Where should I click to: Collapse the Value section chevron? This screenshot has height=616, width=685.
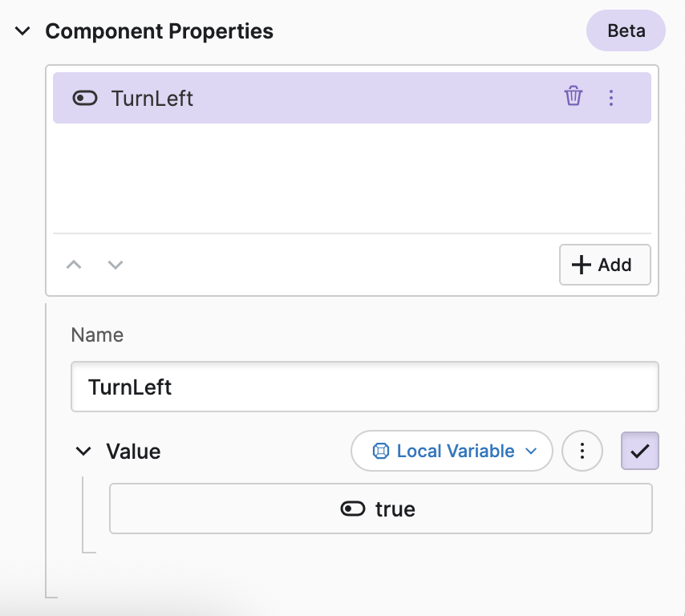(83, 451)
